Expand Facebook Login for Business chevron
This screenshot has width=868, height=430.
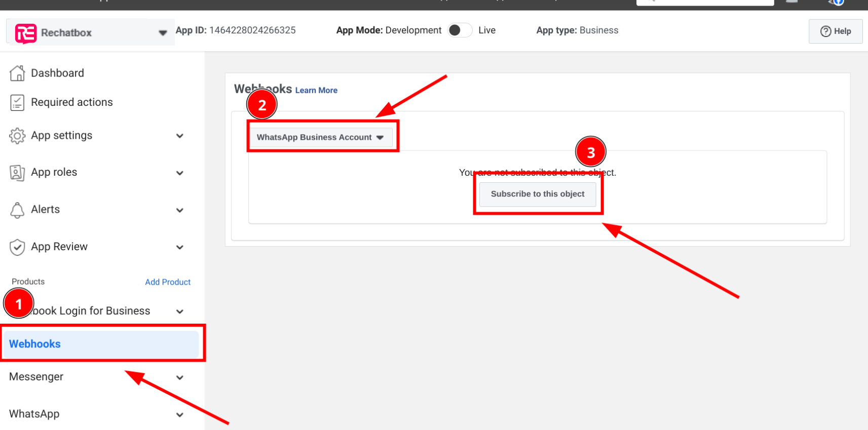coord(179,311)
